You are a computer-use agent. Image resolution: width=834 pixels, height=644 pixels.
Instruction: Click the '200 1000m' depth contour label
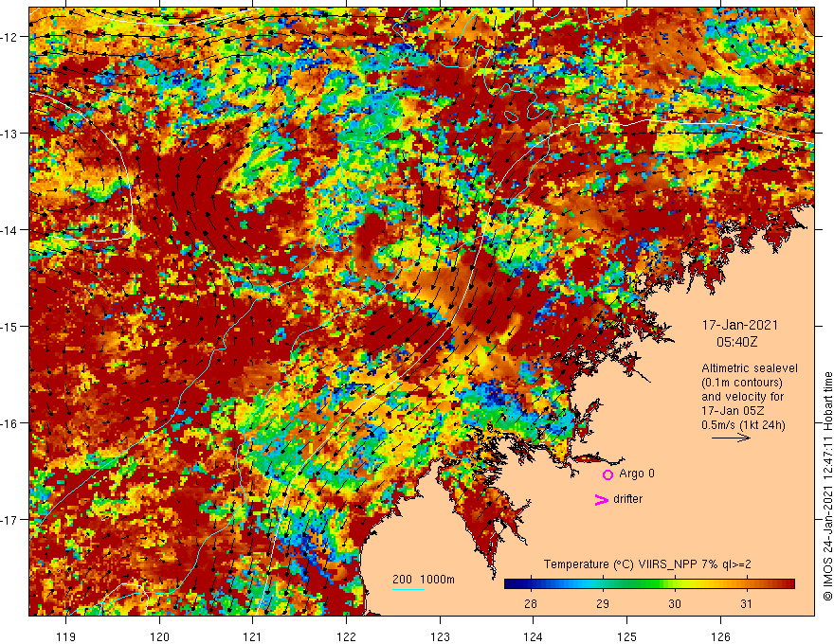click(x=424, y=580)
